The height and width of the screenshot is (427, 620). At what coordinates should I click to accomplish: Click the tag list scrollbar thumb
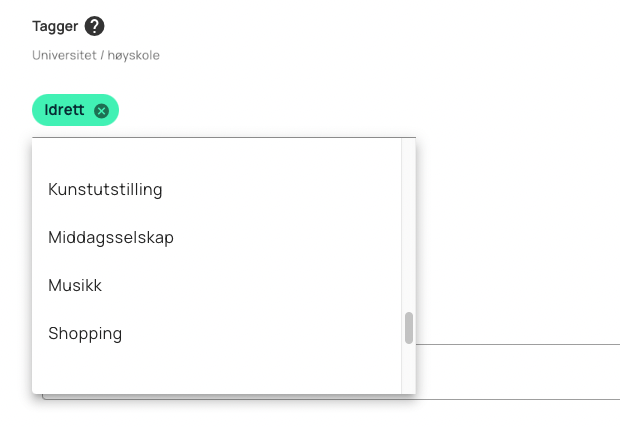pyautogui.click(x=409, y=328)
